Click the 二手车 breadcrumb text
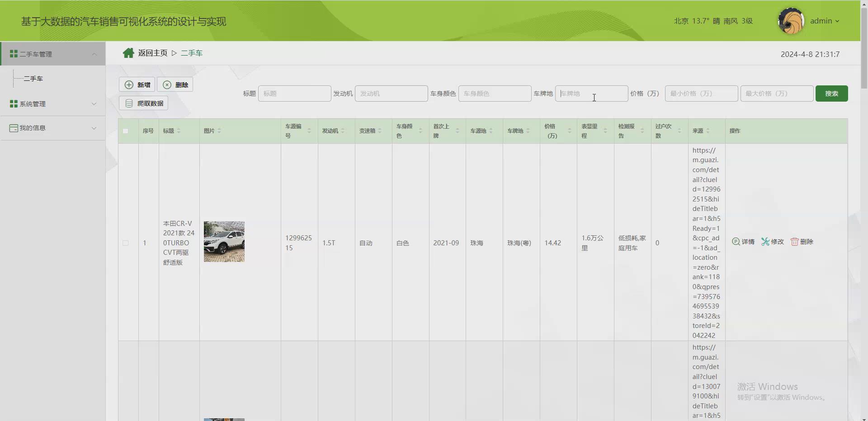Viewport: 868px width, 421px height. click(x=192, y=53)
